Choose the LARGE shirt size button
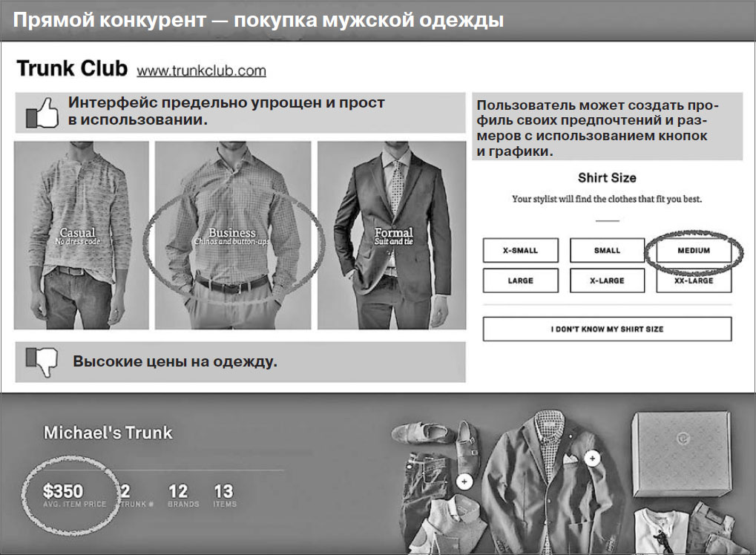756x555 pixels. (x=520, y=280)
